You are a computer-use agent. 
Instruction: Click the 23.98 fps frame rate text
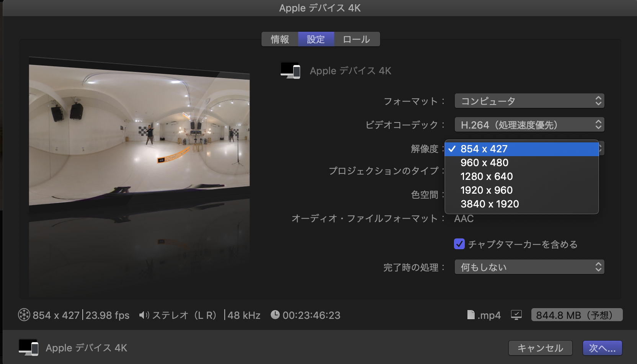pos(108,315)
